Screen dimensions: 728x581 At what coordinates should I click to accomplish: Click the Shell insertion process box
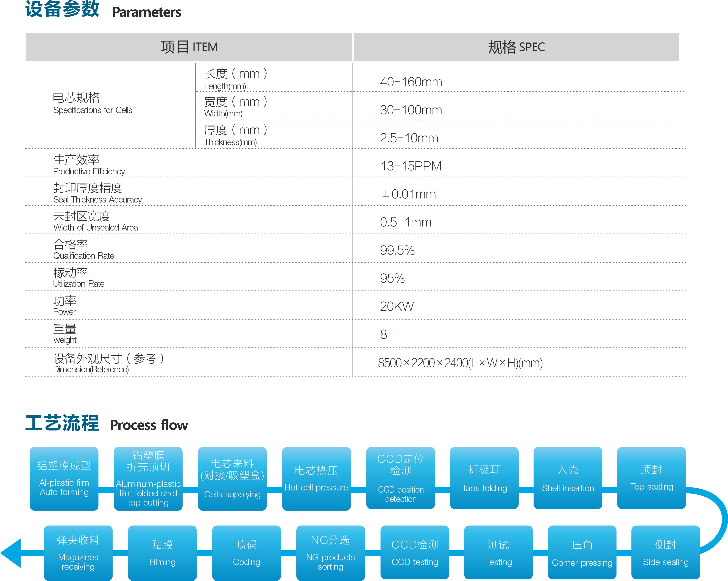pyautogui.click(x=568, y=478)
